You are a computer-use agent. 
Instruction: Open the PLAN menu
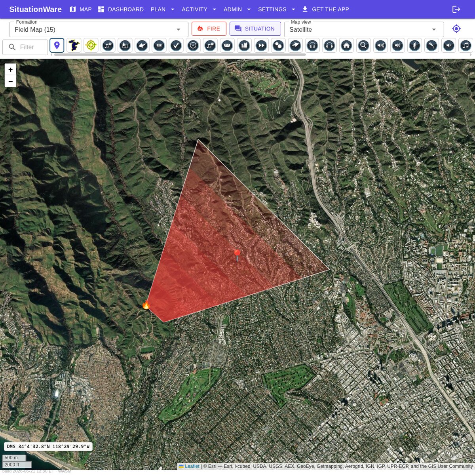pyautogui.click(x=158, y=9)
